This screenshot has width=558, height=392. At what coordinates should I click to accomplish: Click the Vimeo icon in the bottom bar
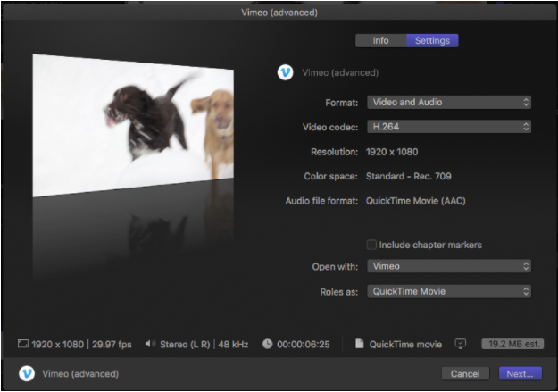pyautogui.click(x=27, y=373)
